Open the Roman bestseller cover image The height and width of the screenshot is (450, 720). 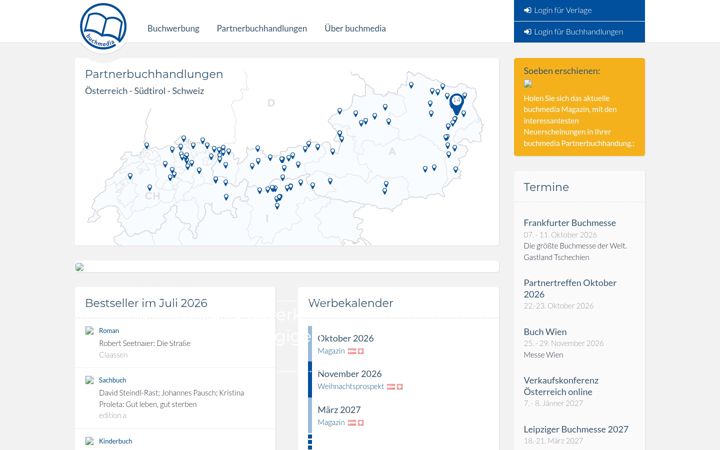(x=90, y=331)
